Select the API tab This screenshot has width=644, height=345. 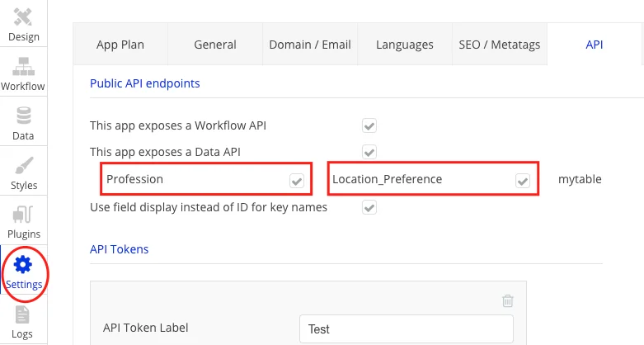pos(595,45)
